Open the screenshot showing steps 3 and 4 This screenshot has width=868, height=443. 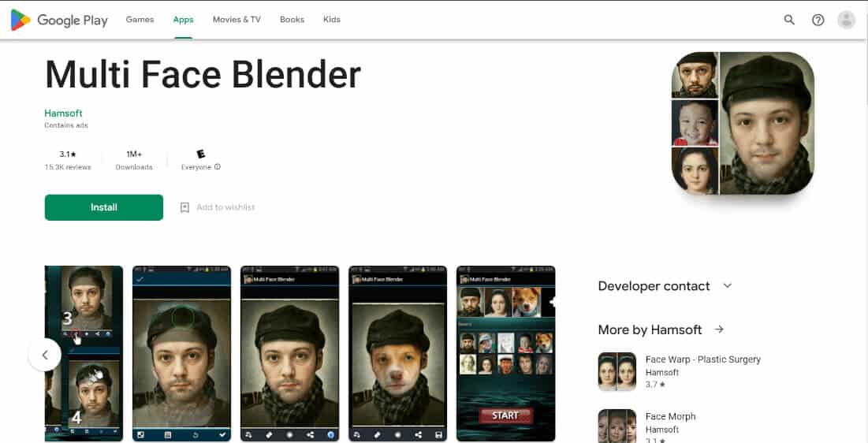coord(84,354)
